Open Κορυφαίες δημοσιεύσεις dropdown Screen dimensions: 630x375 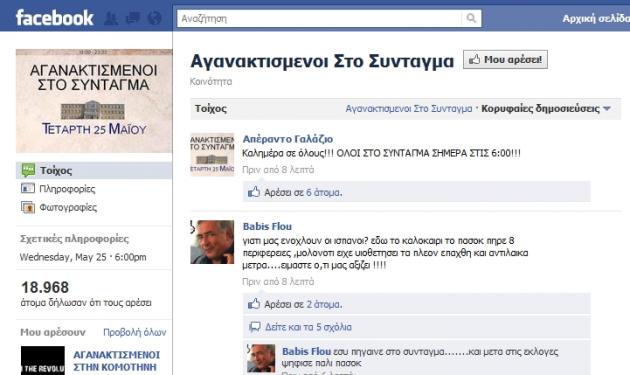click(546, 109)
